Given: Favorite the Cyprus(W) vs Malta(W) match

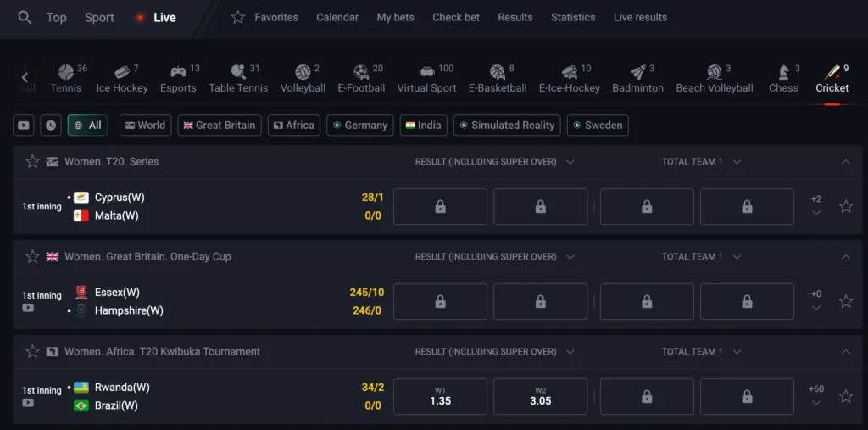Looking at the screenshot, I should (846, 207).
